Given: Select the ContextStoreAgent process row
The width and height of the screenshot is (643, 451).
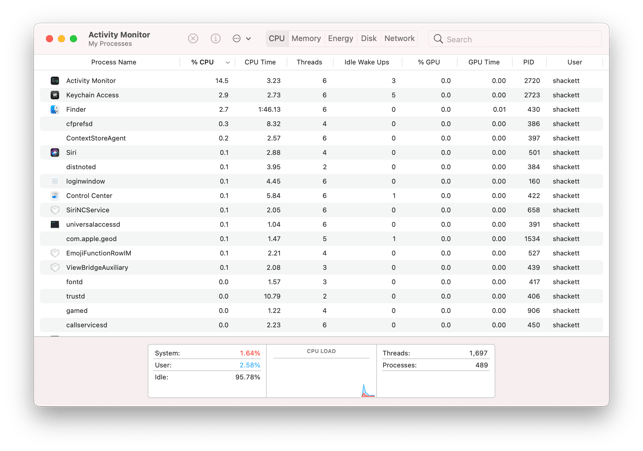Looking at the screenshot, I should (x=321, y=138).
